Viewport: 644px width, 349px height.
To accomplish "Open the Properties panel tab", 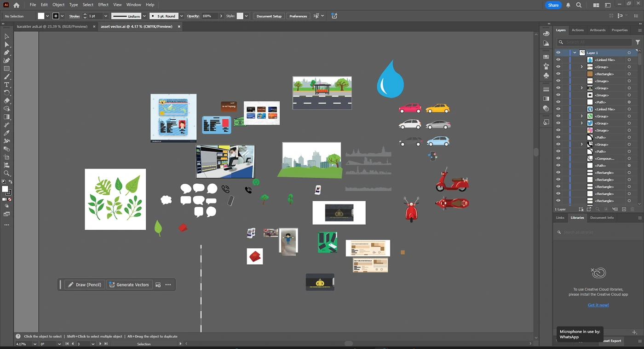I will point(620,30).
